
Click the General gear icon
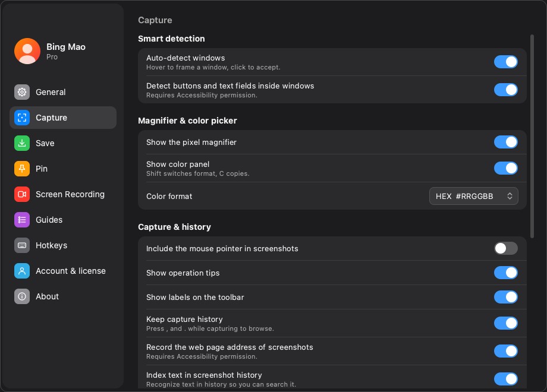tap(21, 92)
